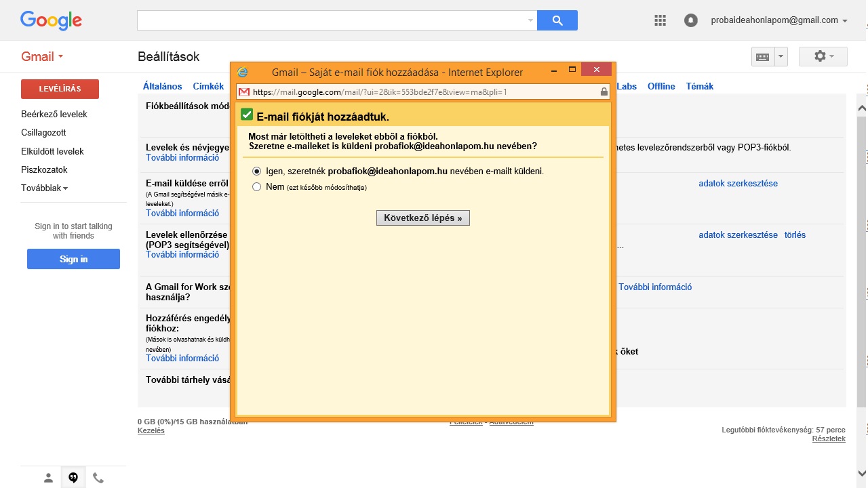Click the Internet Explorer icon in popup title

pyautogui.click(x=242, y=72)
